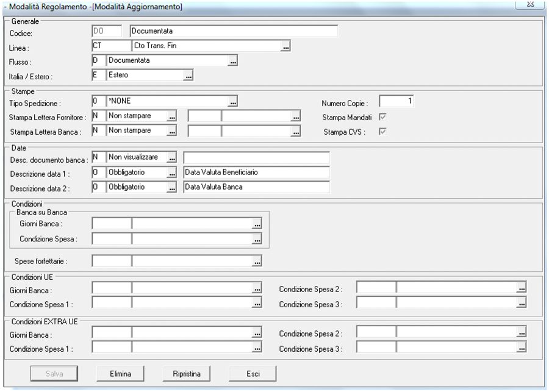Image resolution: width=549 pixels, height=392 pixels.
Task: Toggle the Stampa CVS checkbox
Action: [382, 131]
